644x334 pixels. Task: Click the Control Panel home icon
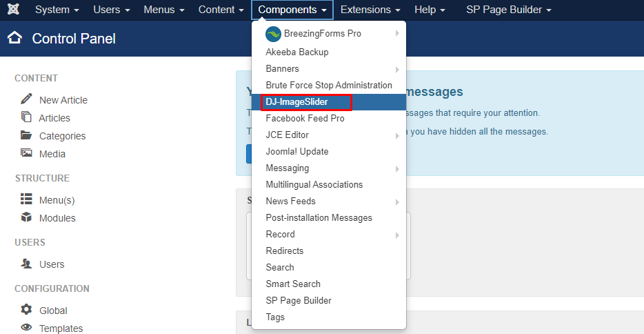pyautogui.click(x=14, y=38)
